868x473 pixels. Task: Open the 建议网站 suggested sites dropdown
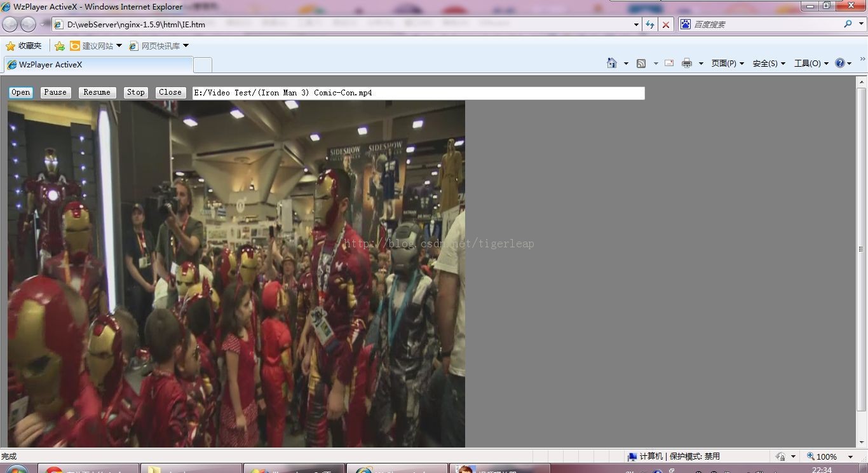(96, 46)
